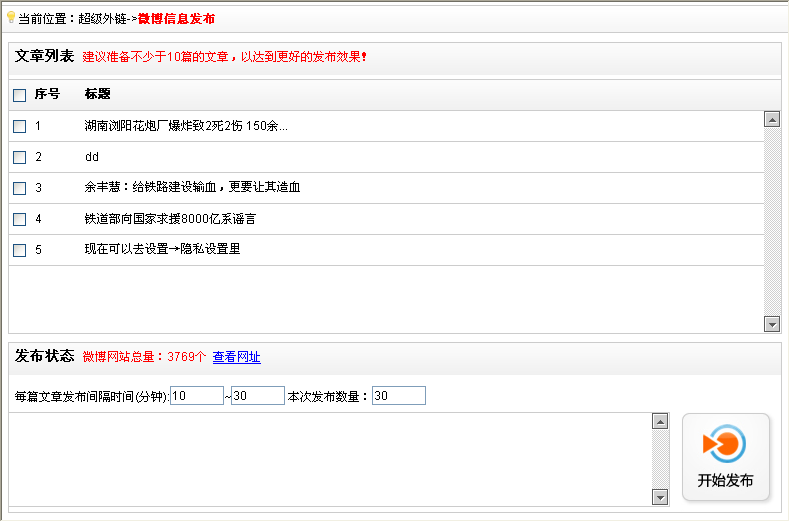The height and width of the screenshot is (522, 790).
Task: Click the 标题 column header
Action: point(98,94)
